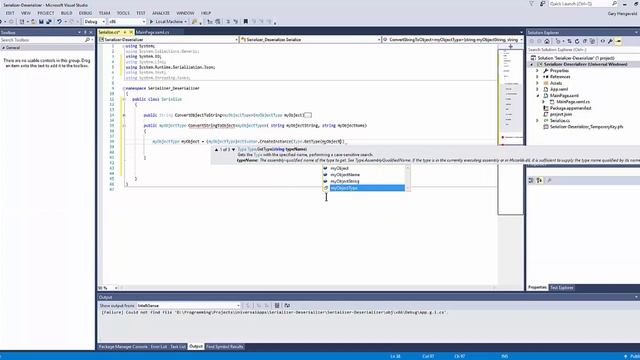Show next overload in signature tooltip

click(x=233, y=150)
